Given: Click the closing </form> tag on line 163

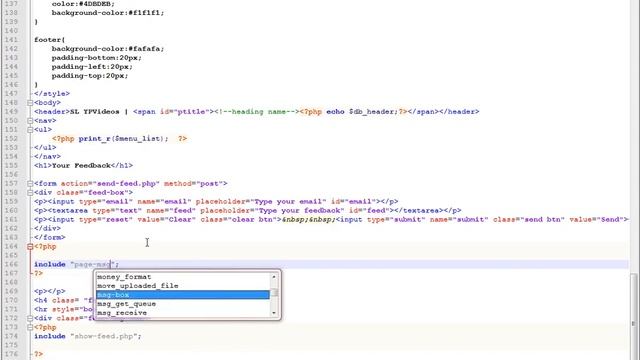Looking at the screenshot, I should coord(50,238).
